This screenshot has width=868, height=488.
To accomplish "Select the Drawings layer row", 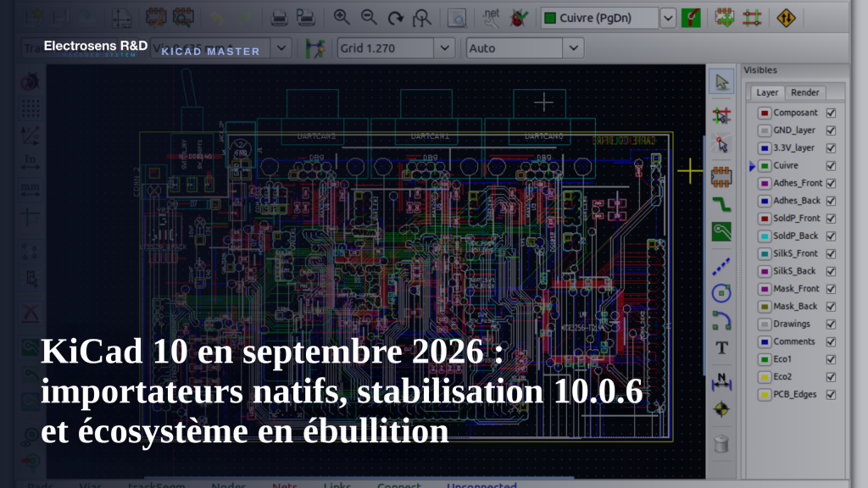I will click(x=796, y=324).
